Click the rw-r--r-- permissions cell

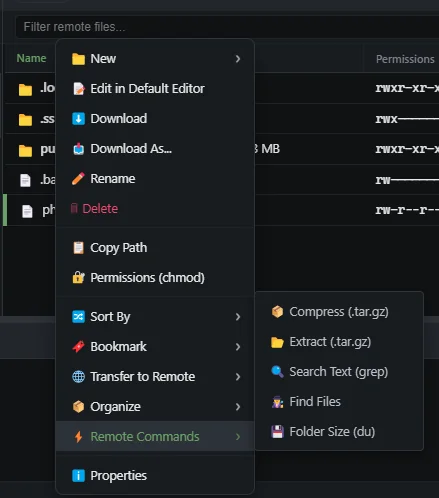407,210
